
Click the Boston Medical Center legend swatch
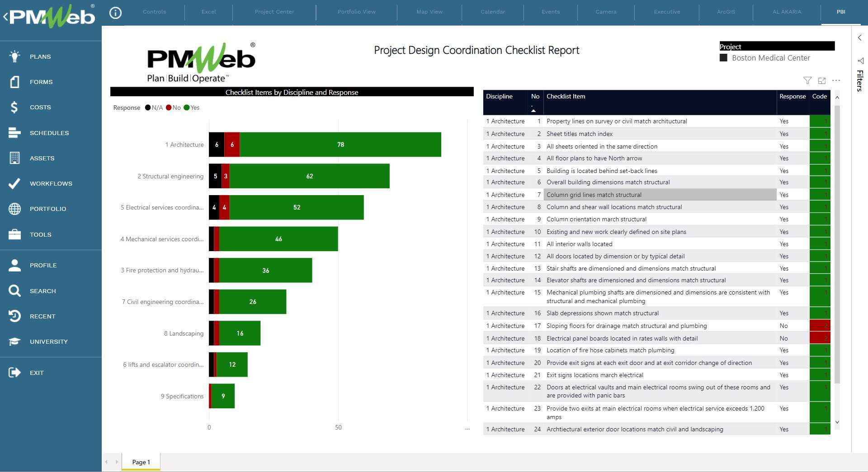click(x=724, y=58)
